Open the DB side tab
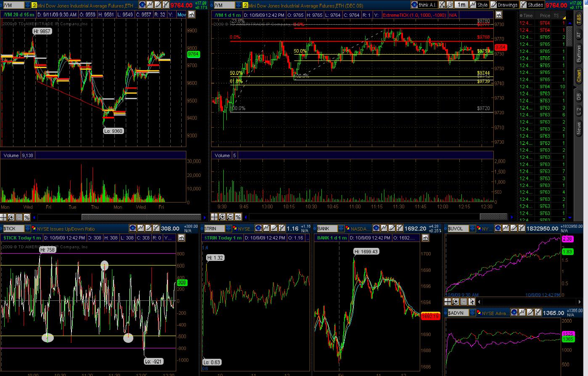 [x=579, y=97]
